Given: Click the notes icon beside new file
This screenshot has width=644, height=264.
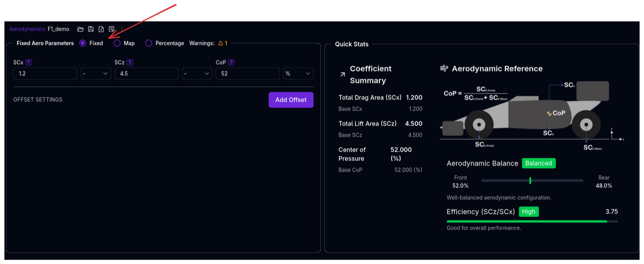Looking at the screenshot, I should pyautogui.click(x=112, y=29).
